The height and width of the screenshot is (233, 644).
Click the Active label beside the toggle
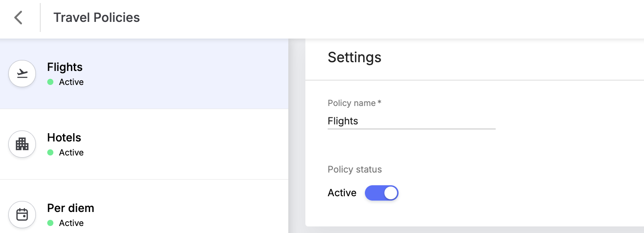pyautogui.click(x=342, y=193)
